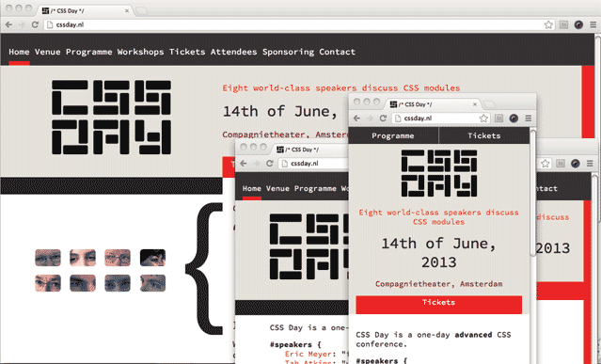Go to the Attendees page in the top navigation

233,52
